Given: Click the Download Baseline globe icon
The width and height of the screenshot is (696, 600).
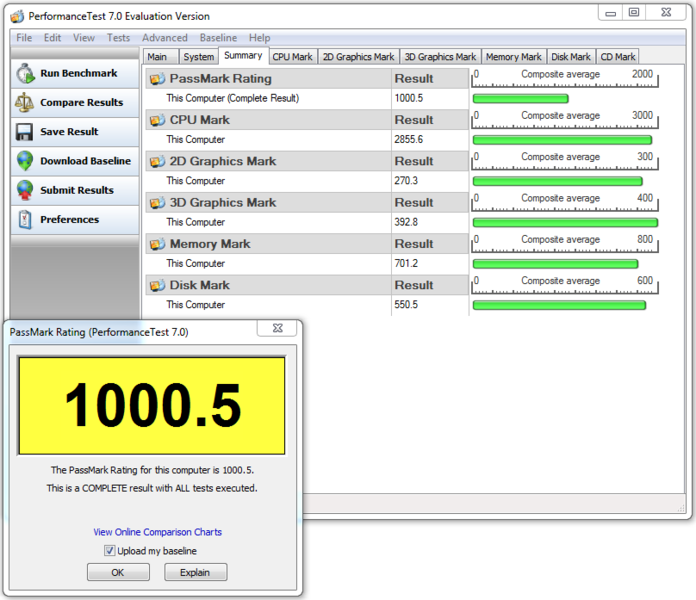Looking at the screenshot, I should [x=25, y=161].
